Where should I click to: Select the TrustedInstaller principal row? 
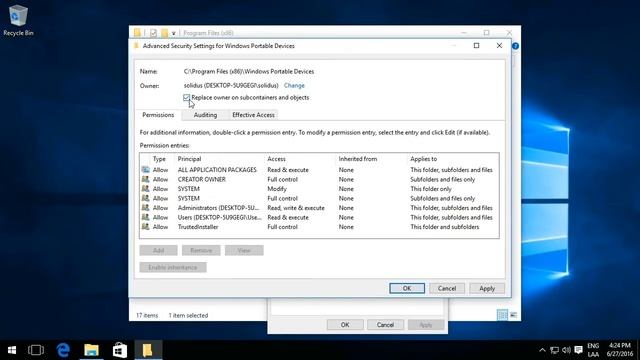[319, 227]
